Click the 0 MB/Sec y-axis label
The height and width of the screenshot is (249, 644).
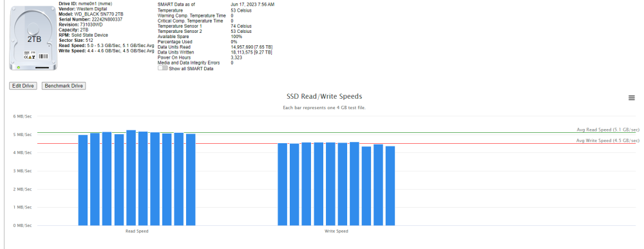23,226
